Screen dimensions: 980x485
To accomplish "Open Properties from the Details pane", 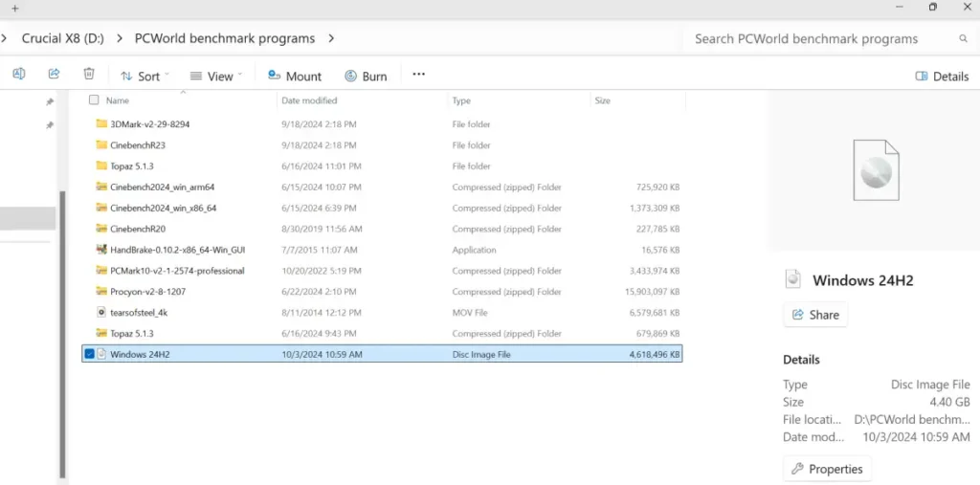I will [827, 469].
